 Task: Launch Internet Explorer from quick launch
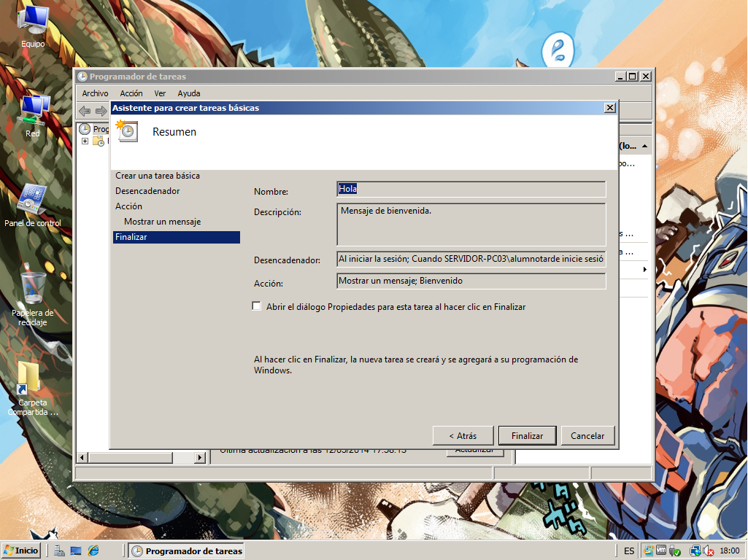click(x=93, y=551)
